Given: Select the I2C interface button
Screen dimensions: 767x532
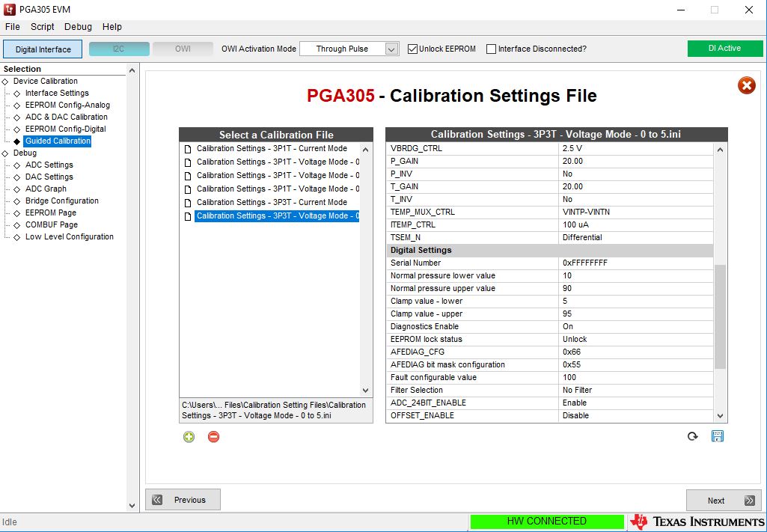Looking at the screenshot, I should pos(119,49).
